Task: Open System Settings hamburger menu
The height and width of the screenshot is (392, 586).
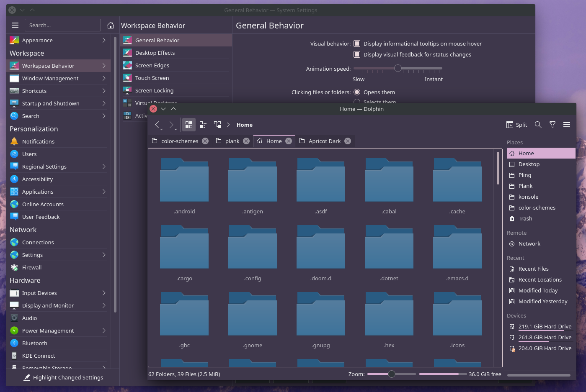Action: tap(15, 25)
